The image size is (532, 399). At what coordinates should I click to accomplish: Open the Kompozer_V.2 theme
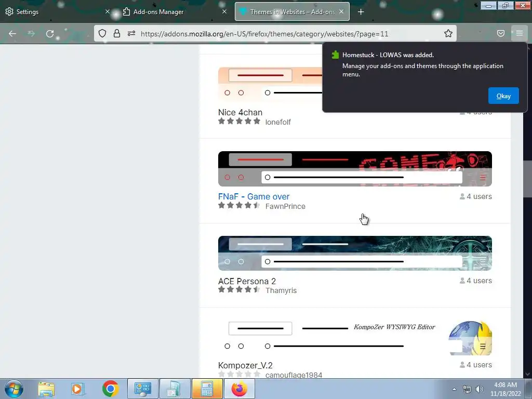[x=245, y=365]
